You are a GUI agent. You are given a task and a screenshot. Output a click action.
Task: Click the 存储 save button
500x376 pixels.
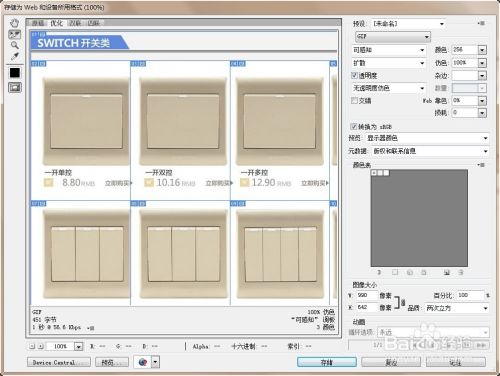(327, 362)
